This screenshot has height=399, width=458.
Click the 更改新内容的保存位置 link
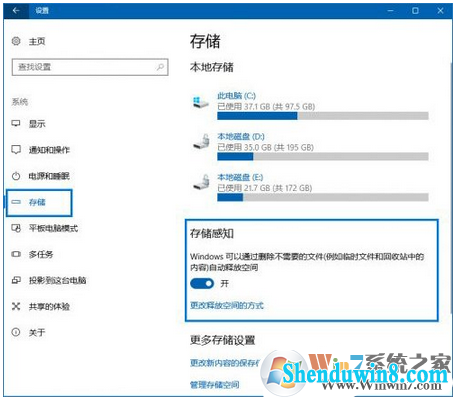[x=225, y=363]
